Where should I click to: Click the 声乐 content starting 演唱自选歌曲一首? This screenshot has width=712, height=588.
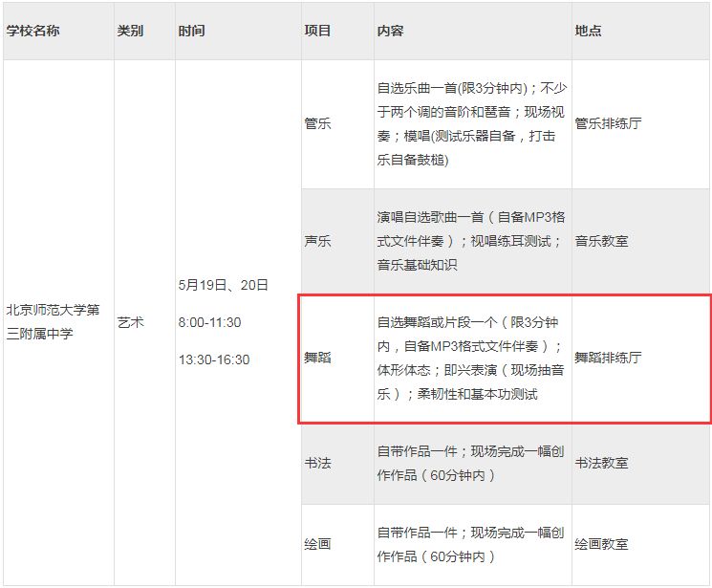471,241
